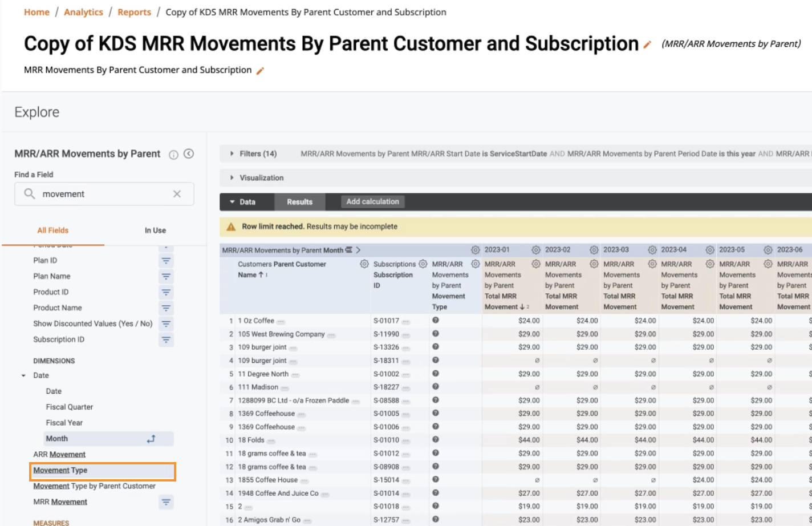
Task: Switch to All Fields tab
Action: pos(53,230)
